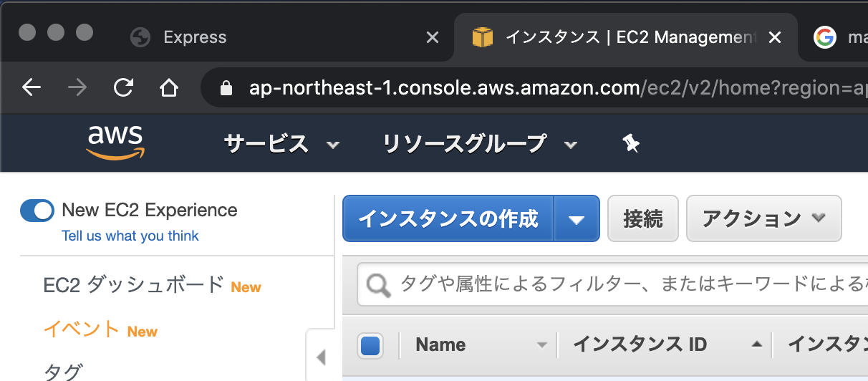Open タグ in the sidebar
The height and width of the screenshot is (381, 868).
pos(63,372)
